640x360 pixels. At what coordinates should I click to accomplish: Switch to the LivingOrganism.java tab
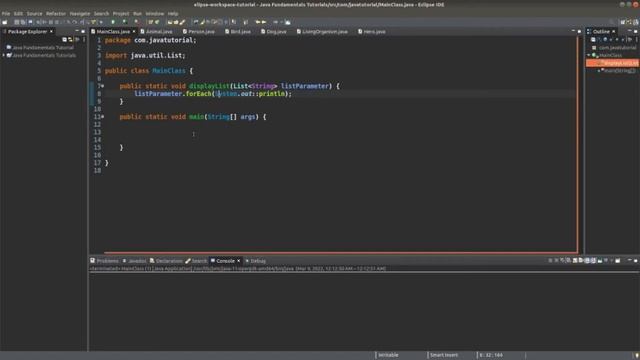[322, 31]
